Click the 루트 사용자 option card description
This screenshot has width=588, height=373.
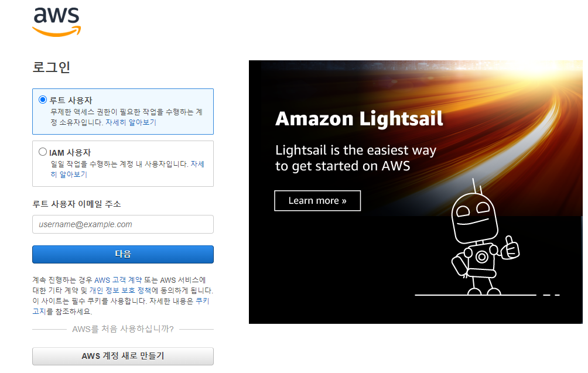pyautogui.click(x=127, y=117)
